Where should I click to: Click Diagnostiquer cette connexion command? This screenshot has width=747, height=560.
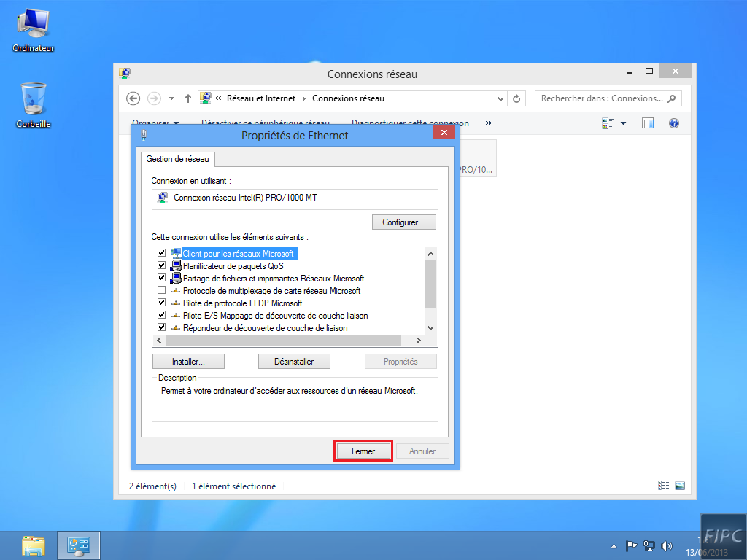410,122
